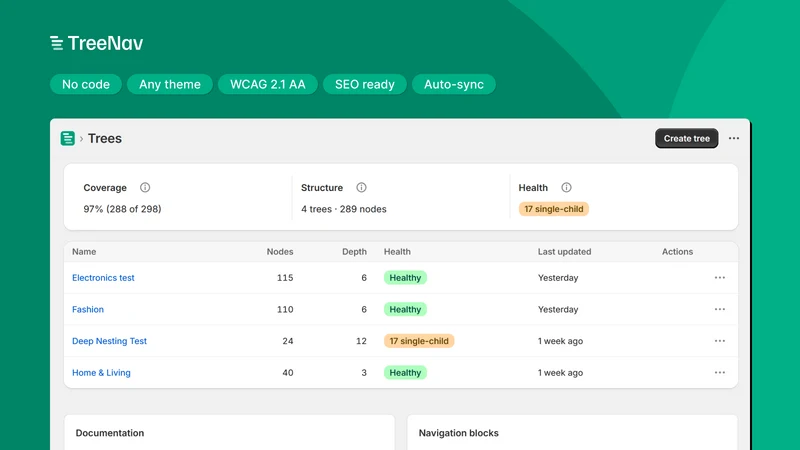Open the Fashion tree link

(x=88, y=309)
